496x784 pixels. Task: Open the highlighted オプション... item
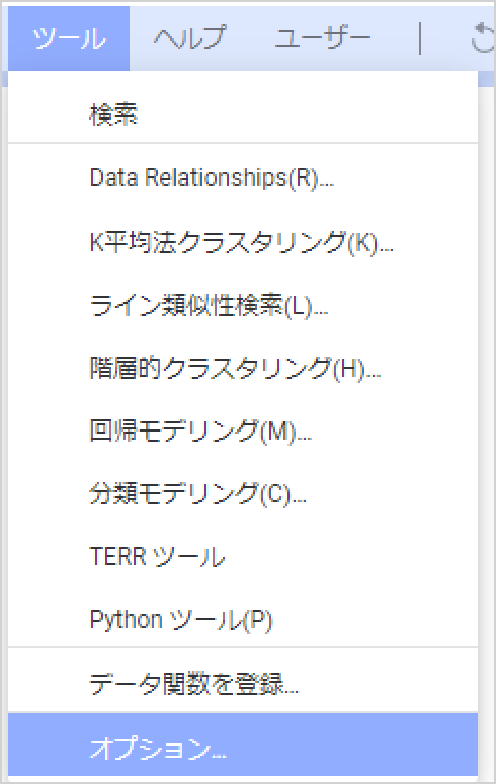pos(243,748)
